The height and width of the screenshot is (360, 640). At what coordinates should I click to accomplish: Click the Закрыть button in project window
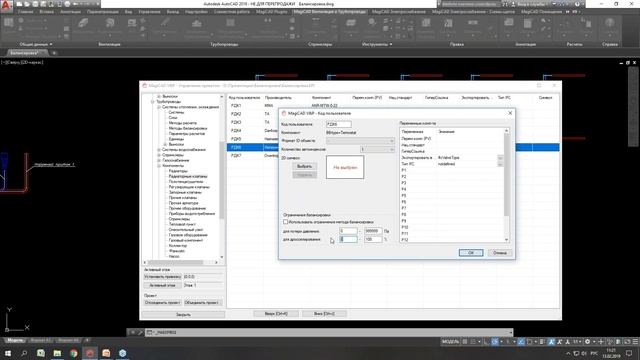183,314
